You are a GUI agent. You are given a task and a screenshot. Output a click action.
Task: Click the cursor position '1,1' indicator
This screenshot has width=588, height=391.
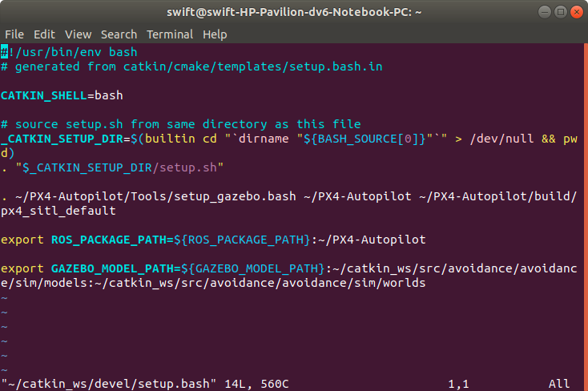click(x=458, y=384)
